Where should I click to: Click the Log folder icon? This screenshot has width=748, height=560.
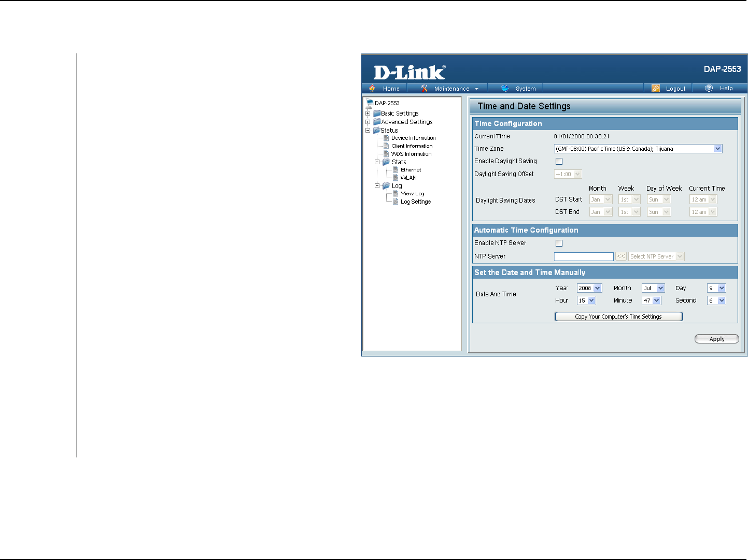click(386, 185)
